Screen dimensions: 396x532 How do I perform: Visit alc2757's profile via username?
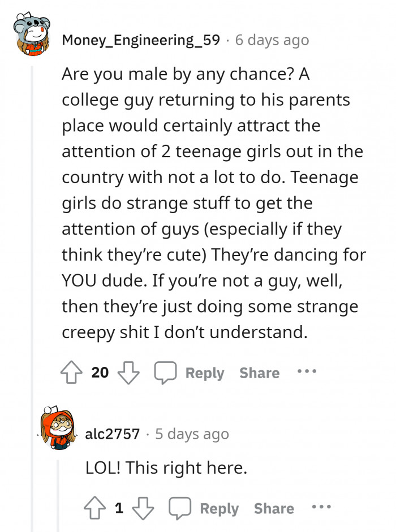[113, 434]
